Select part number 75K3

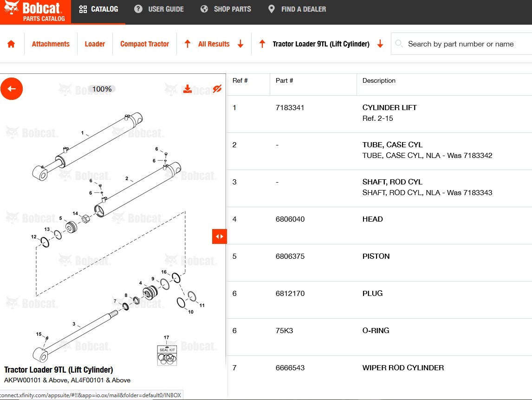pos(284,331)
